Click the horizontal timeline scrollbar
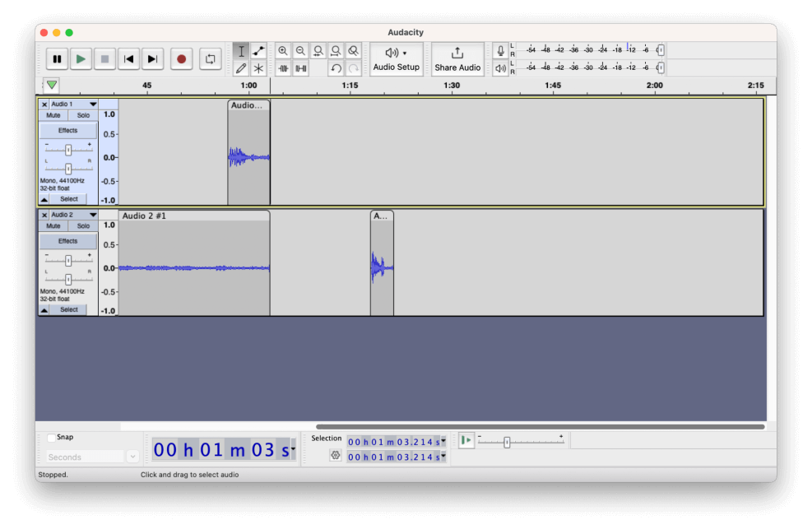This screenshot has width=812, height=529. (541, 427)
